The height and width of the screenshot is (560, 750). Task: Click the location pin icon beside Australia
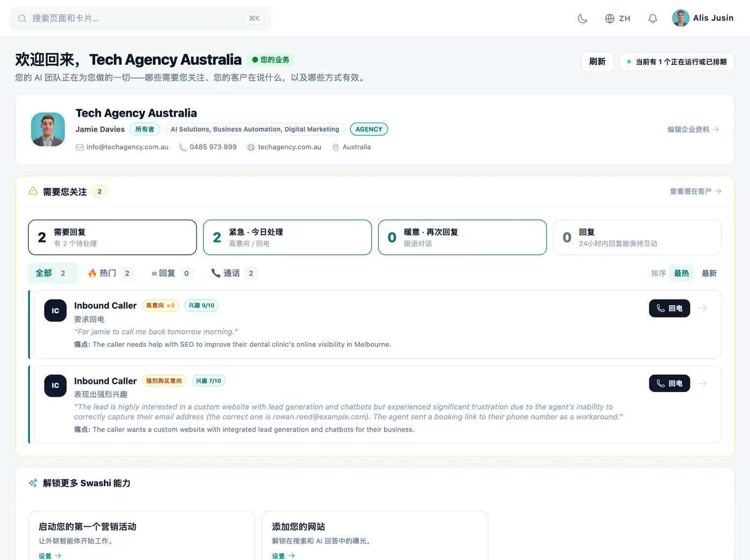point(336,147)
